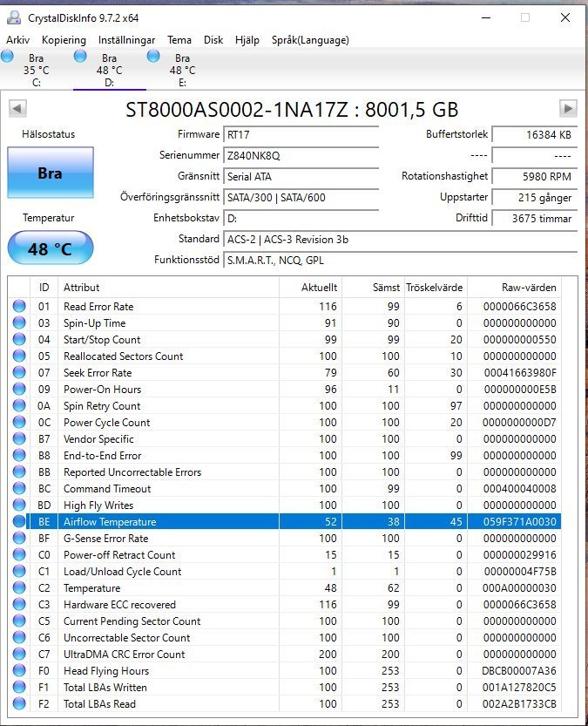Click the 16384 KB buffer size field
Viewport: 588px width, 726px height.
pyautogui.click(x=535, y=135)
